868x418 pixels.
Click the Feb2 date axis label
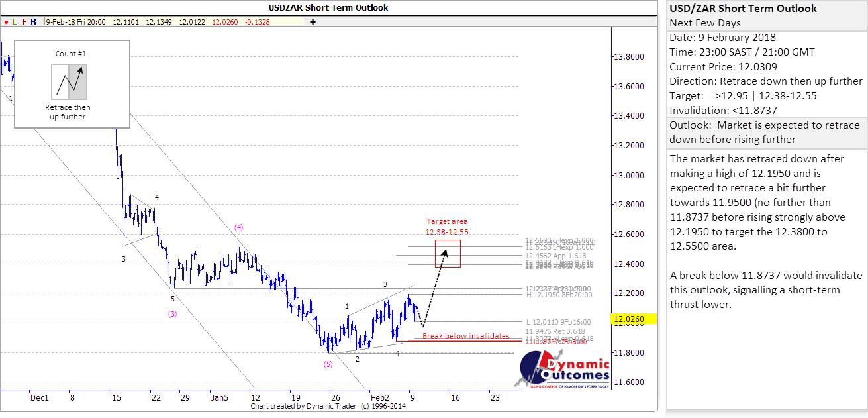[379, 398]
